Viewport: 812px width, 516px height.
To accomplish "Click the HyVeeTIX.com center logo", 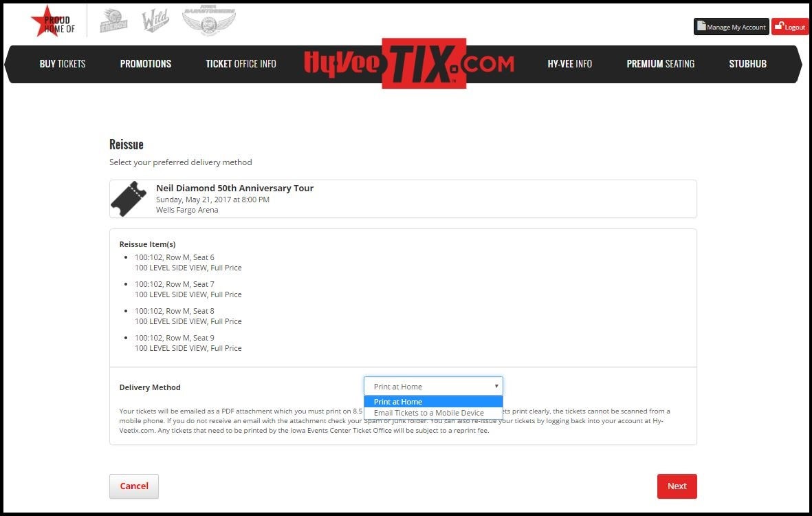I will click(x=409, y=63).
